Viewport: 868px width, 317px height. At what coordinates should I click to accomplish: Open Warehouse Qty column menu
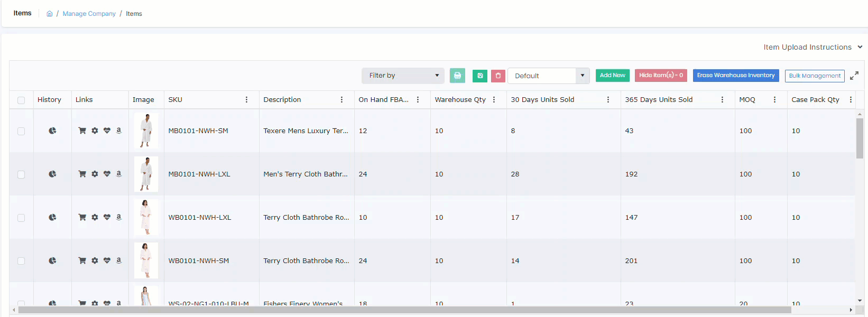tap(494, 99)
